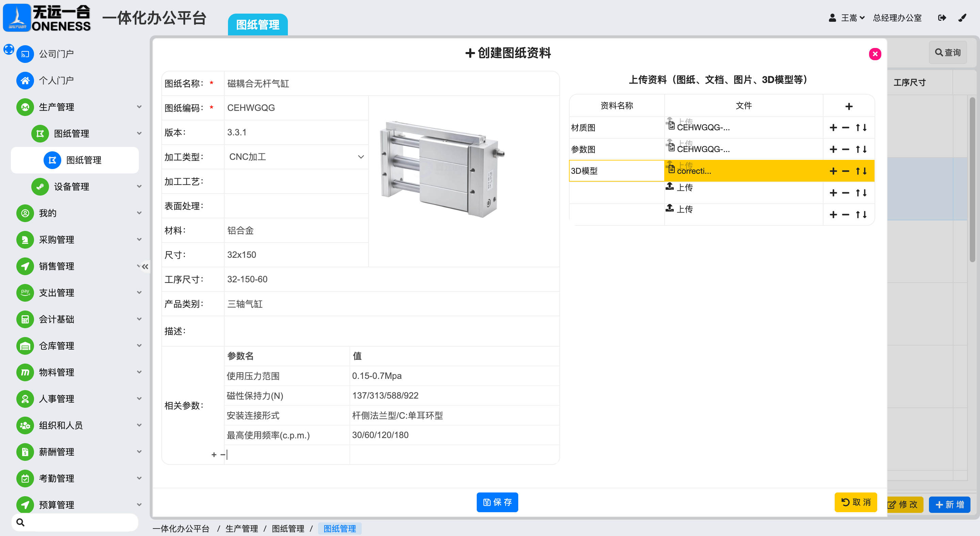Click the sort arrows on the 3D模型 row

click(x=861, y=171)
